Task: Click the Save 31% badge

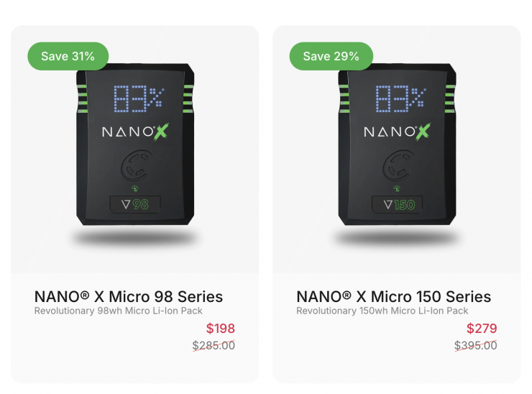Action: [x=68, y=56]
